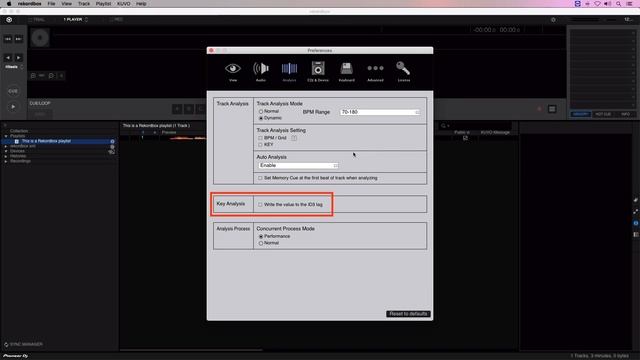Click the KUVO Message column header
Screen dimensions: 640x360
pyautogui.click(x=495, y=132)
